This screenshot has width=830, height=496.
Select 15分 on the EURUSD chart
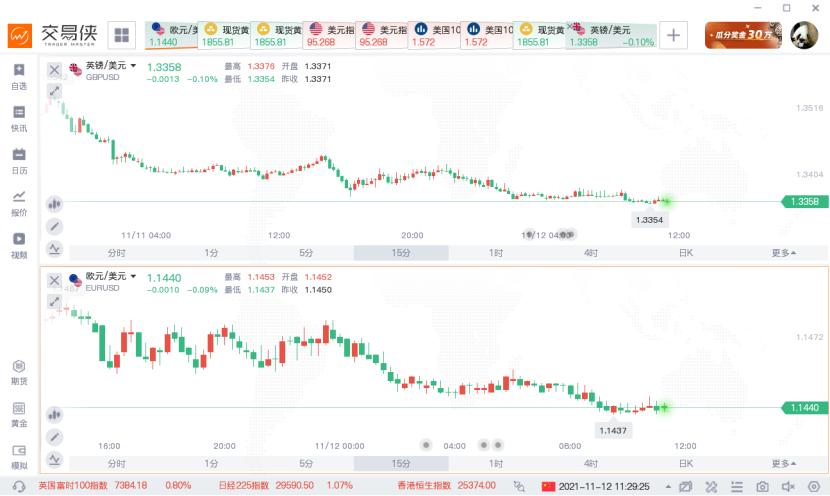(401, 464)
